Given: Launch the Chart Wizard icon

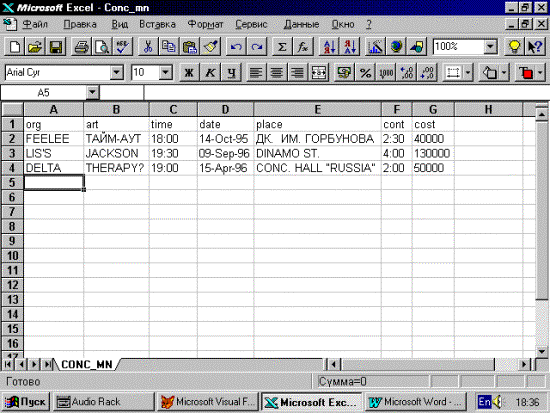Looking at the screenshot, I should (375, 47).
